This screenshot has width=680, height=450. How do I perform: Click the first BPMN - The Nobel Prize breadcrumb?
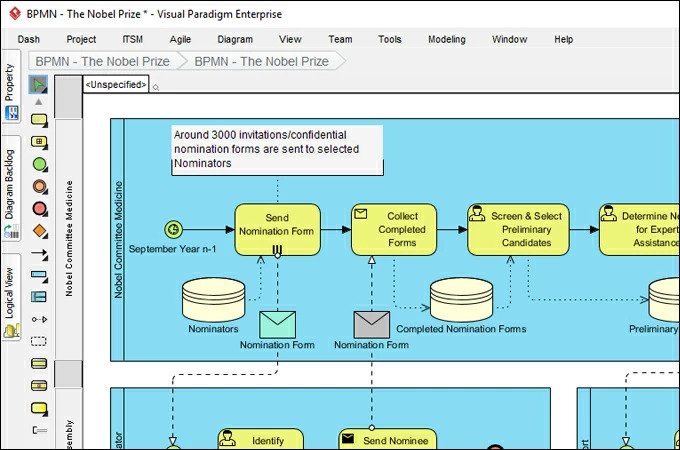coord(102,61)
